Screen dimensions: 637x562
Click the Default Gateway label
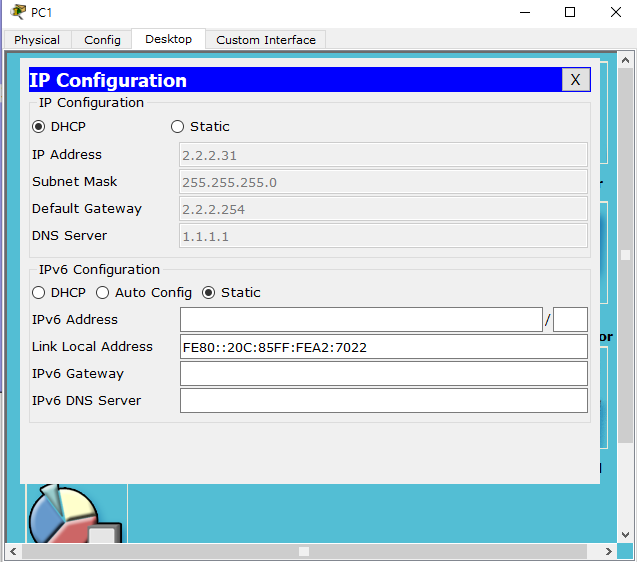pyautogui.click(x=87, y=209)
